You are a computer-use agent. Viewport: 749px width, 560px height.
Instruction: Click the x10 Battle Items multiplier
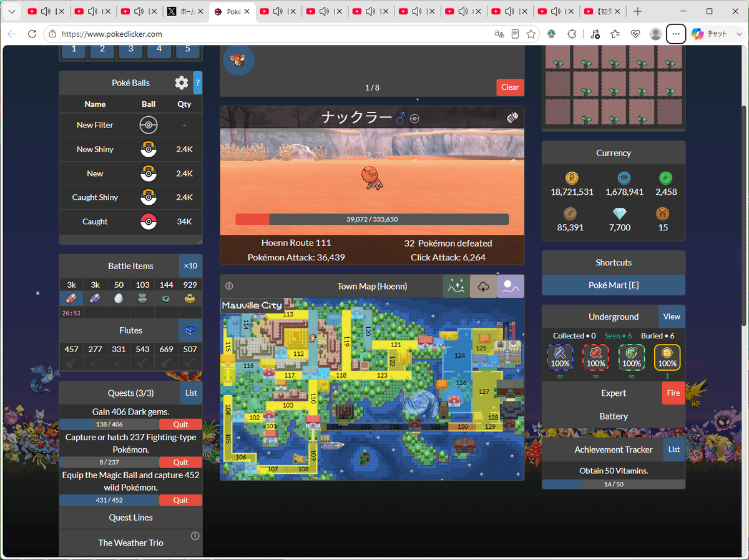[190, 265]
